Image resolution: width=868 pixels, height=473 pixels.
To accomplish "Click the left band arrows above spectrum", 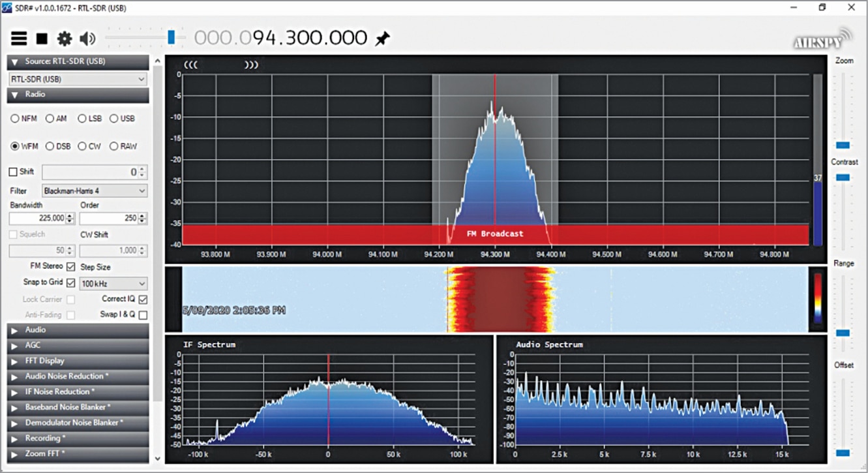I will [190, 65].
